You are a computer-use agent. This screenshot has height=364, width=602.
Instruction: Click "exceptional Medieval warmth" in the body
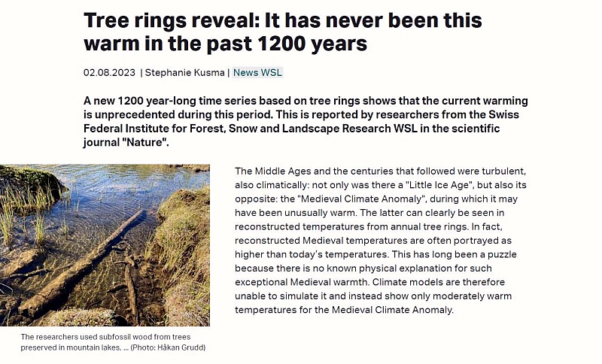pyautogui.click(x=302, y=282)
